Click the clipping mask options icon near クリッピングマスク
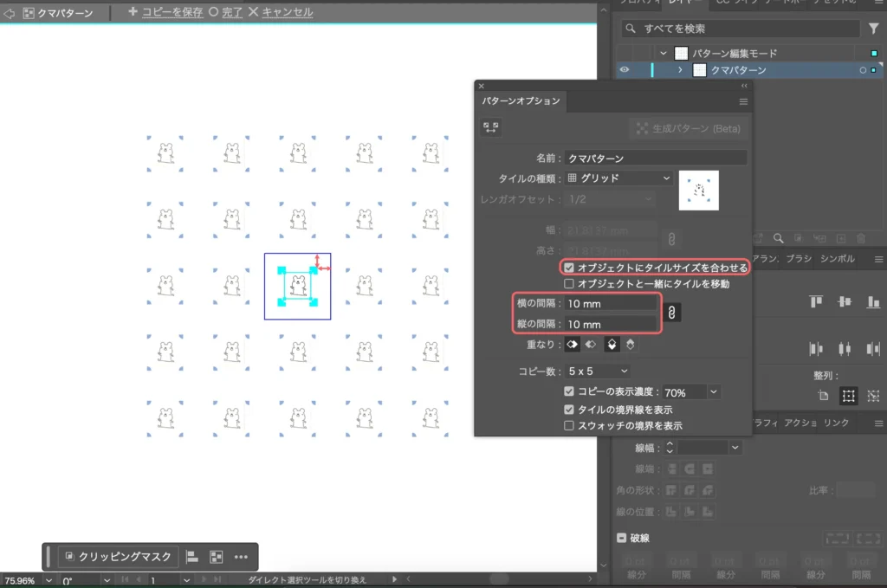Viewport: 887px width, 588px height. 216,557
